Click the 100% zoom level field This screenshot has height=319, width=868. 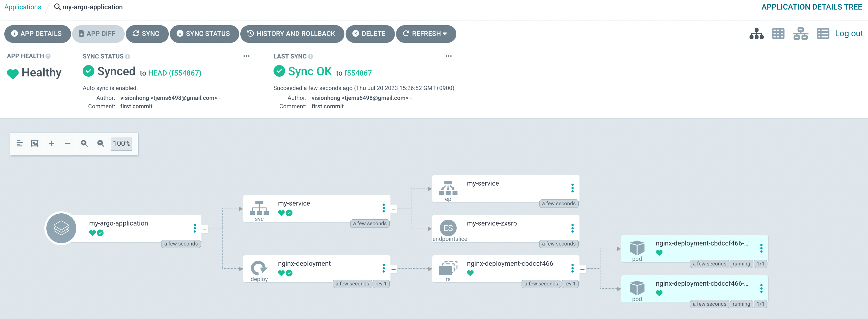click(x=121, y=143)
